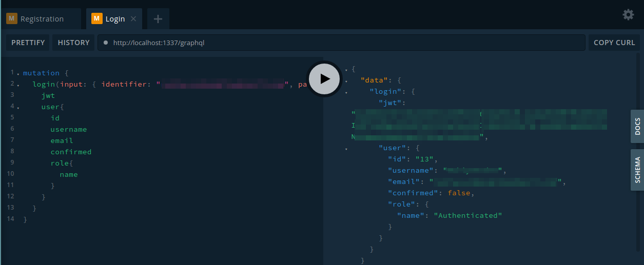Click the username field in the query
644x265 pixels.
69,129
